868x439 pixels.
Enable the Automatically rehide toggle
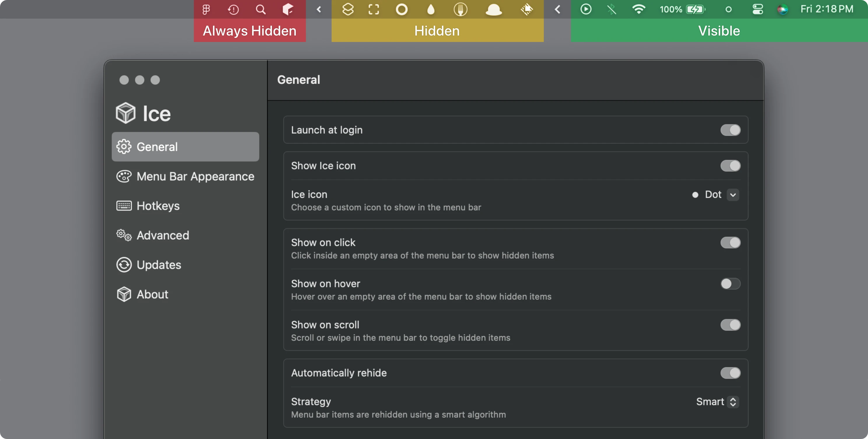point(731,373)
